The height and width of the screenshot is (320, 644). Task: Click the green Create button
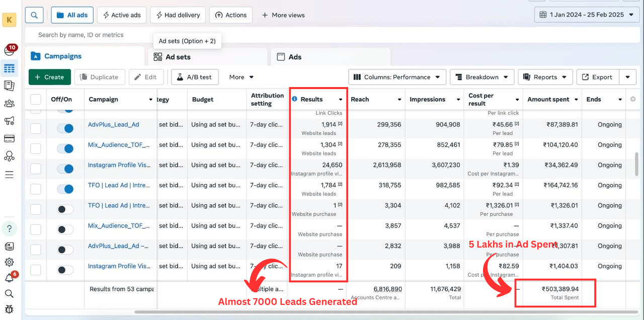49,77
